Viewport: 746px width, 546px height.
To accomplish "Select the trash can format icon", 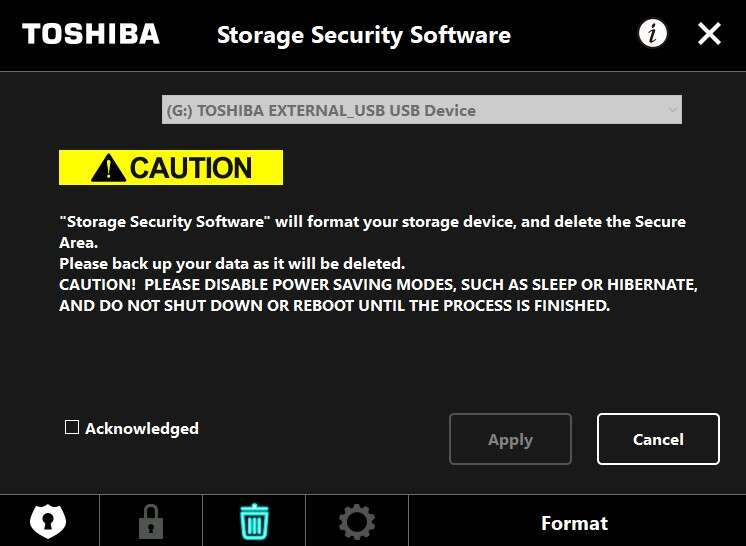I will pyautogui.click(x=254, y=521).
